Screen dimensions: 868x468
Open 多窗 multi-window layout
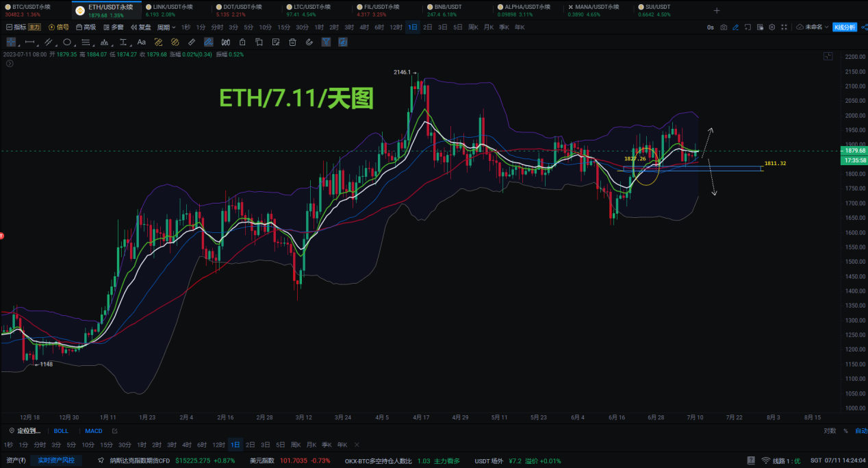(x=113, y=27)
